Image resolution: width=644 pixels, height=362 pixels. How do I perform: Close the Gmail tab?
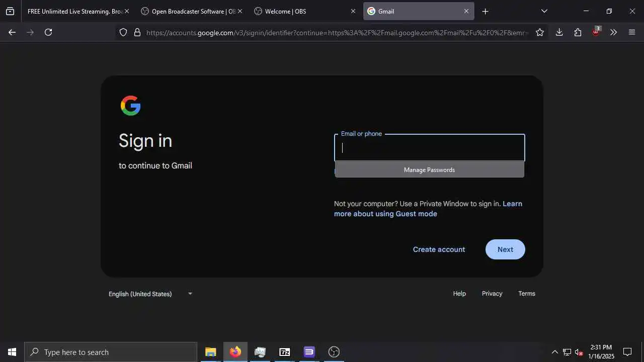(466, 11)
